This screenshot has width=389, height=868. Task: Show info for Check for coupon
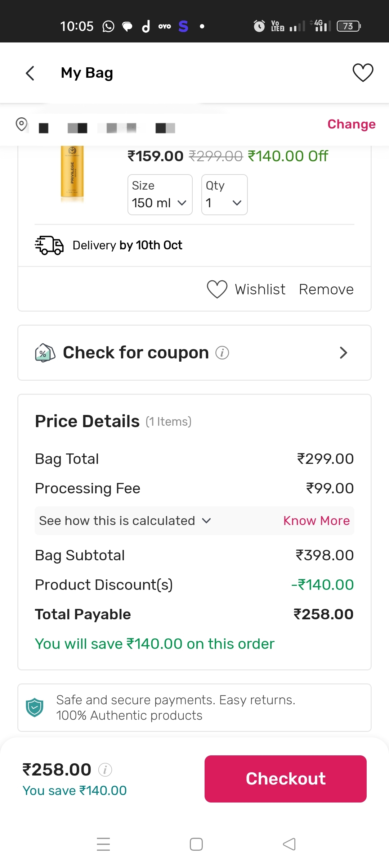[222, 353]
